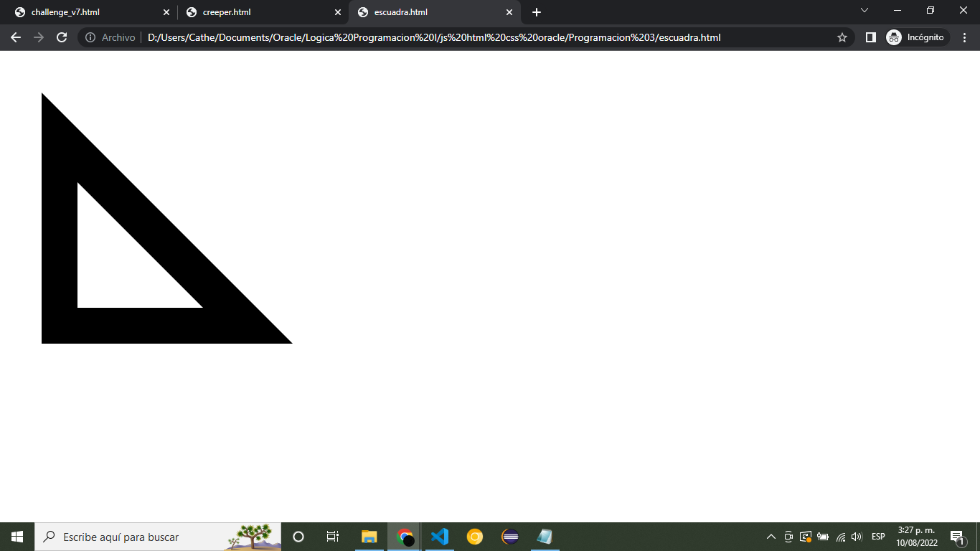Viewport: 980px width, 551px height.
Task: Open Chrome's three-dot menu
Action: pyautogui.click(x=964, y=37)
